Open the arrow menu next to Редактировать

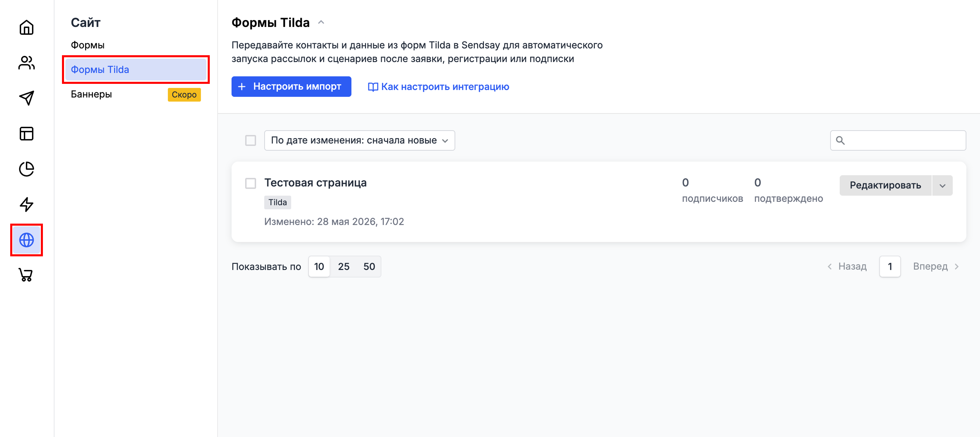pyautogui.click(x=942, y=185)
